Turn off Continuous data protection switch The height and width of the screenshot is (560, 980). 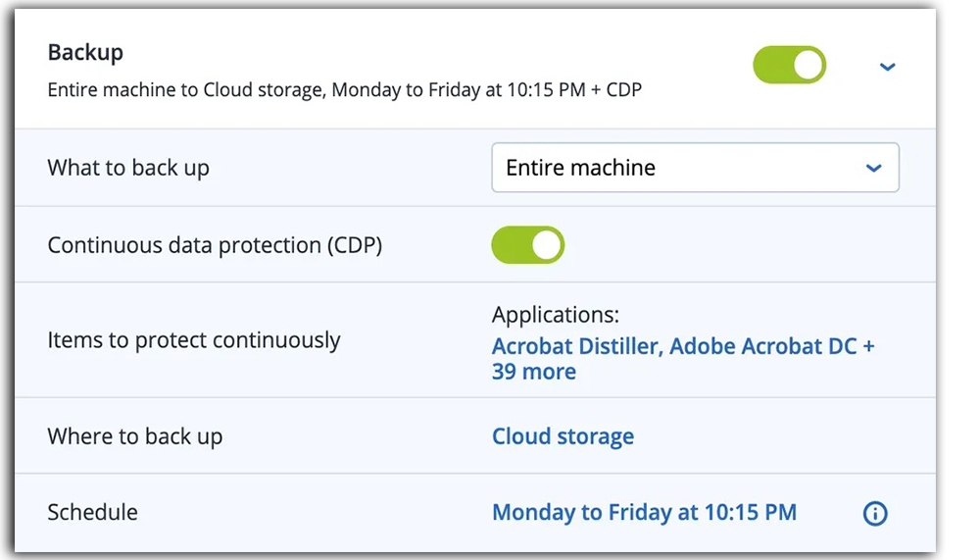pos(527,244)
